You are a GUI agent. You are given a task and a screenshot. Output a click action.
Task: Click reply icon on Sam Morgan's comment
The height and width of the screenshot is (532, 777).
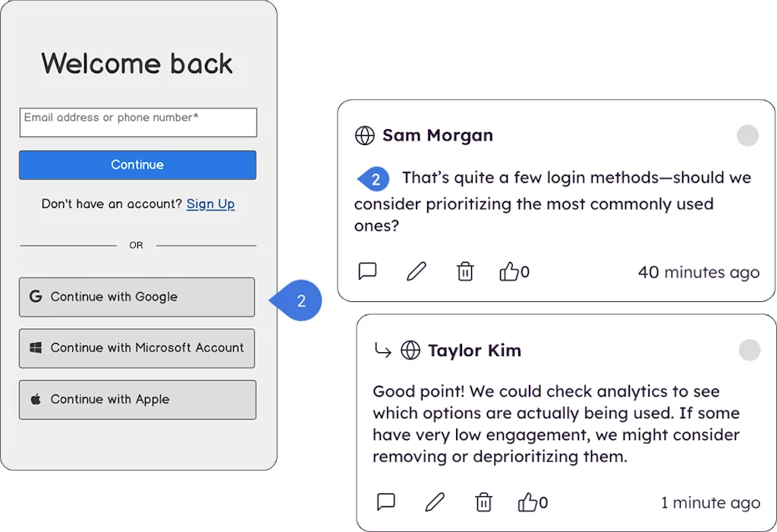[x=367, y=271]
